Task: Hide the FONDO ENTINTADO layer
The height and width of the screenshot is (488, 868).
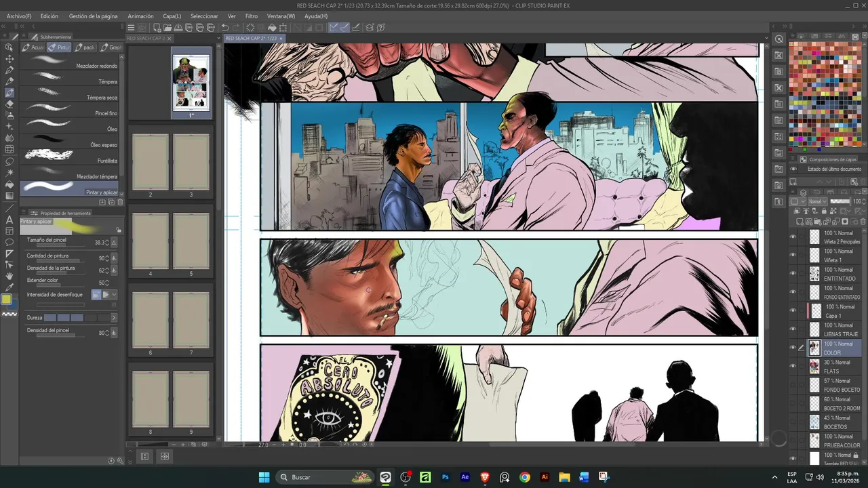Action: 793,292
